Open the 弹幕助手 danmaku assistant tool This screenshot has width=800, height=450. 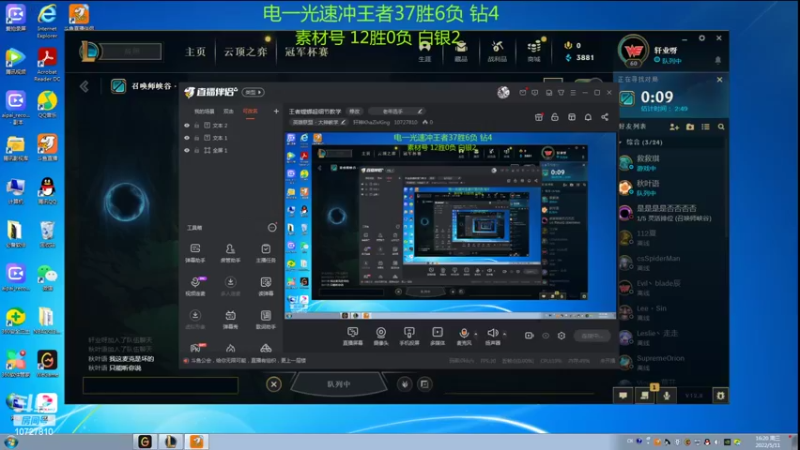pos(195,253)
